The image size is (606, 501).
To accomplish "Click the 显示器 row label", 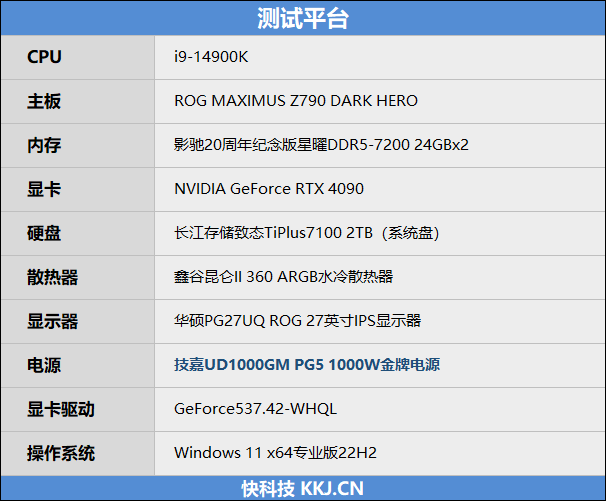I will tap(52, 322).
